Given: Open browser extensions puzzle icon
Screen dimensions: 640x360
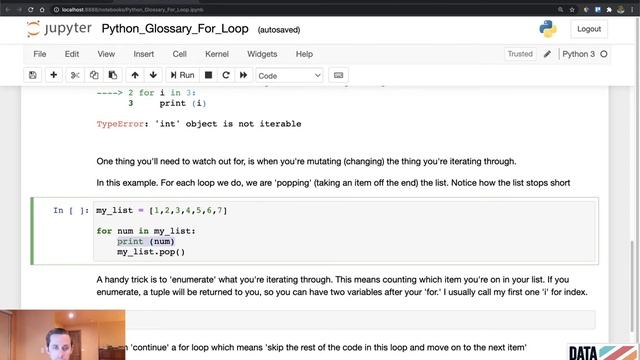Looking at the screenshot, I should pyautogui.click(x=609, y=9).
